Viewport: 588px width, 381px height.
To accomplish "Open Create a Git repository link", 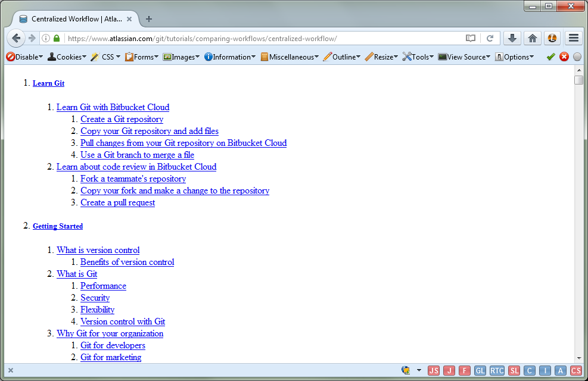I will click(122, 119).
